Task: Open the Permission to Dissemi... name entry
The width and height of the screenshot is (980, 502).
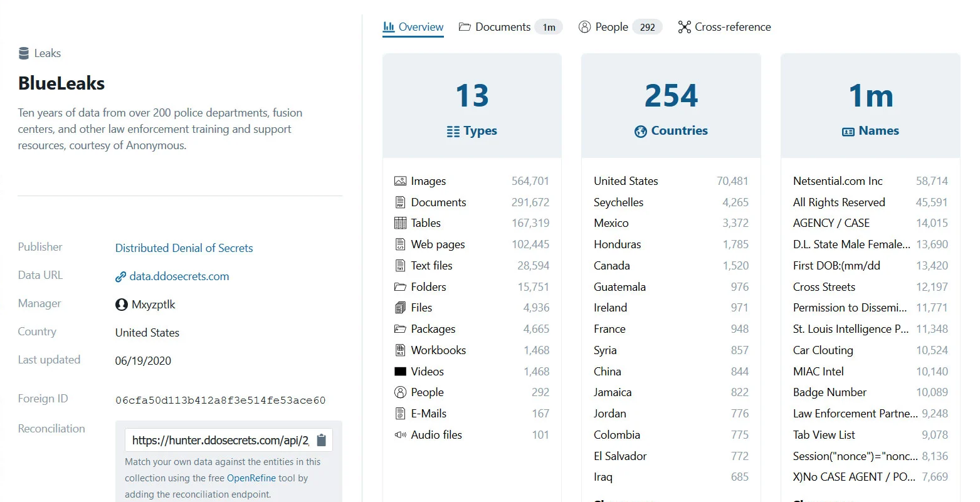Action: [870, 308]
